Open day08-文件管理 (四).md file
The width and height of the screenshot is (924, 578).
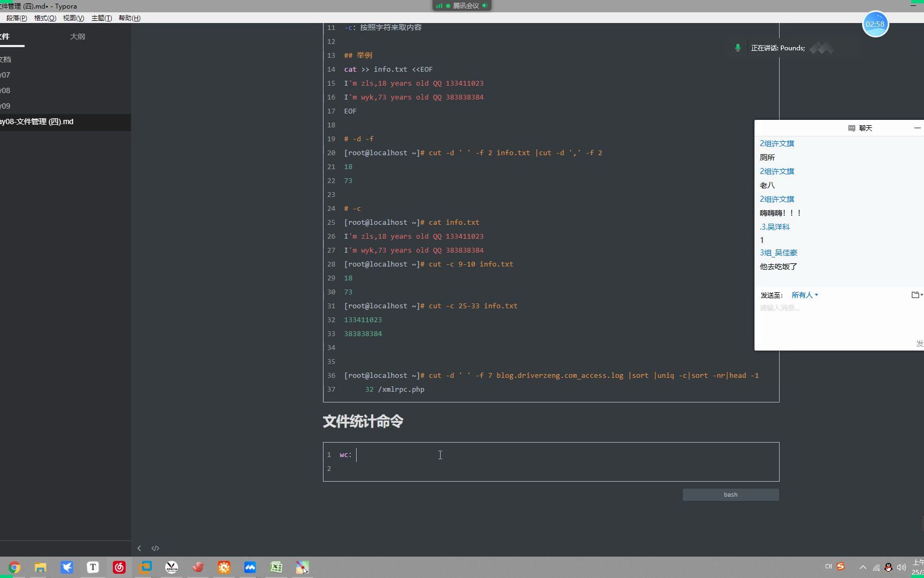point(65,122)
